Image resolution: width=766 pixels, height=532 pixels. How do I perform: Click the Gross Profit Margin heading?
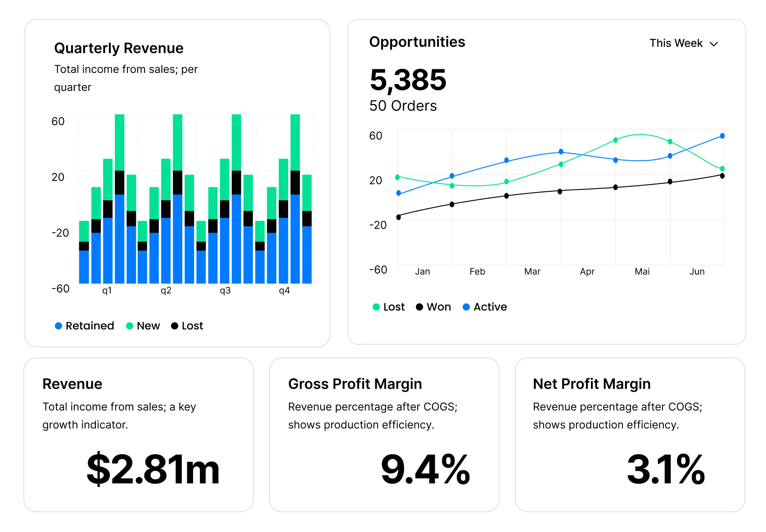click(355, 384)
